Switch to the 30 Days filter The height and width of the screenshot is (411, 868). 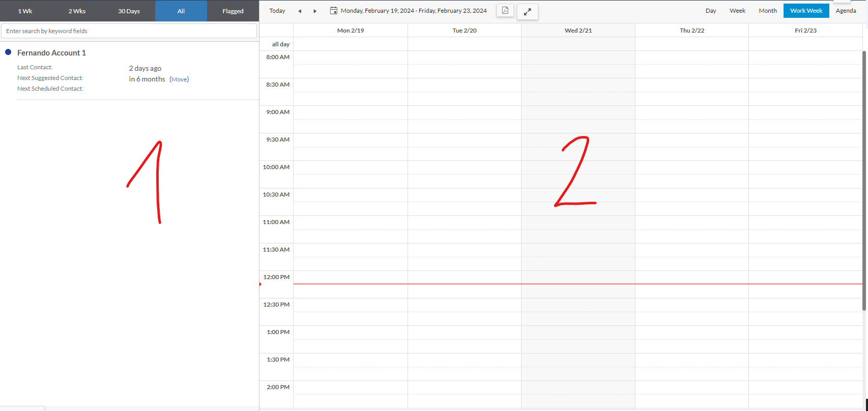point(129,11)
